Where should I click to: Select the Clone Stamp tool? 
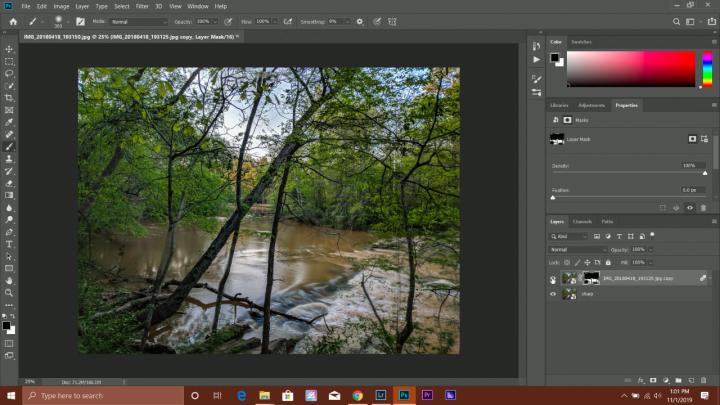click(x=9, y=159)
